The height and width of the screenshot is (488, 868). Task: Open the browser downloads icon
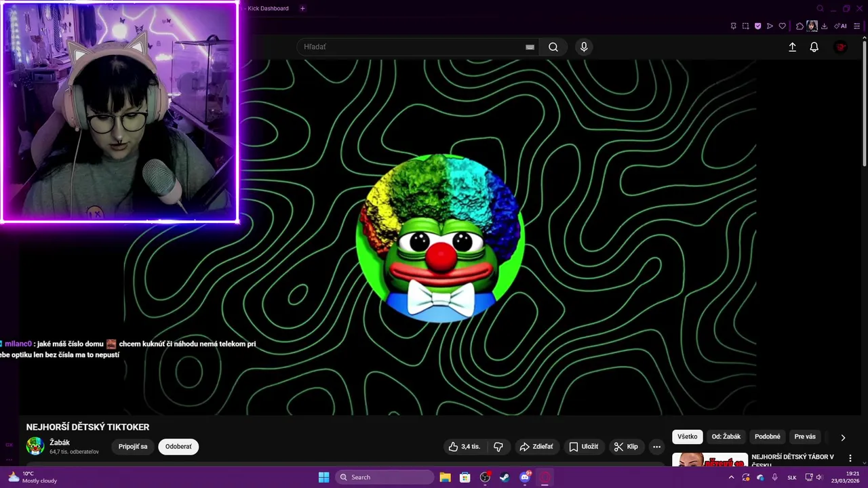tap(824, 26)
